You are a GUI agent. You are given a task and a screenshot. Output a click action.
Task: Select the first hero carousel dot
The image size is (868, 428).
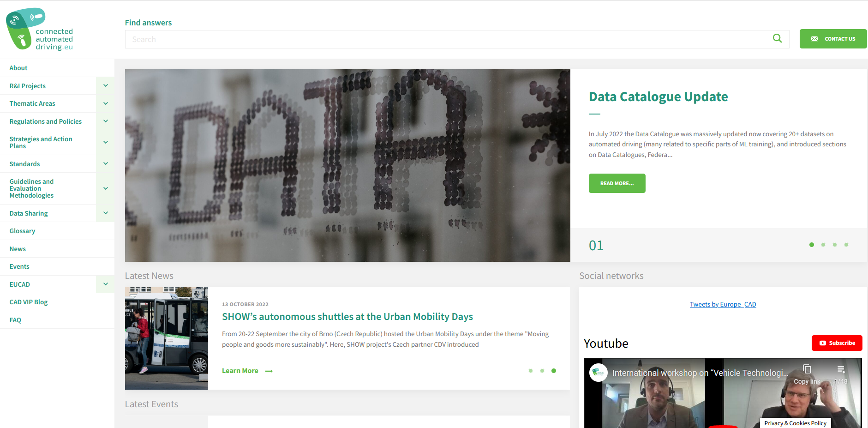click(x=811, y=245)
